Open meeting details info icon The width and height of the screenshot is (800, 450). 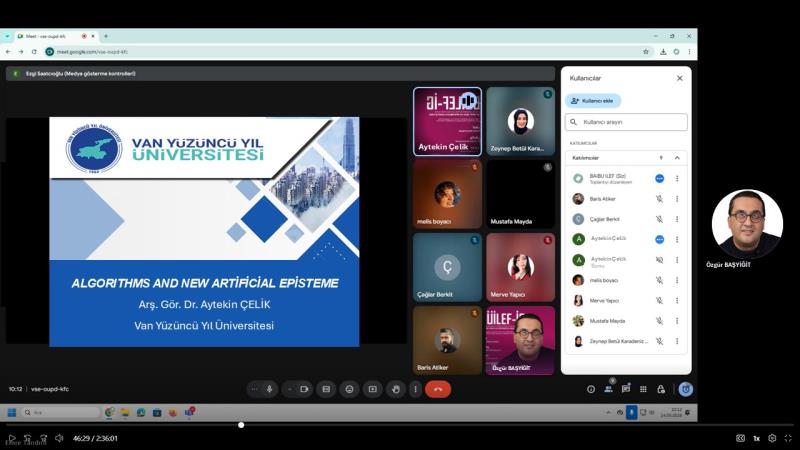tap(591, 389)
